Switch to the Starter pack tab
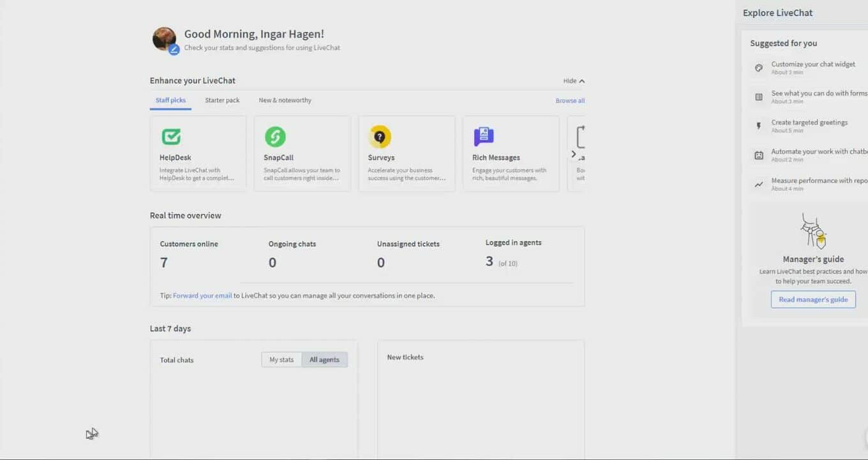Viewport: 868px width, 460px height. pos(222,100)
